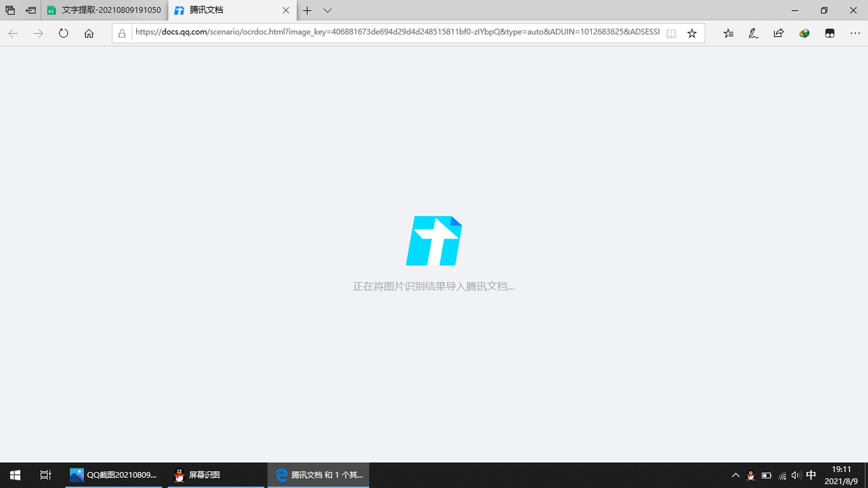
Task: Expand the tab preview chevron
Action: pos(328,10)
